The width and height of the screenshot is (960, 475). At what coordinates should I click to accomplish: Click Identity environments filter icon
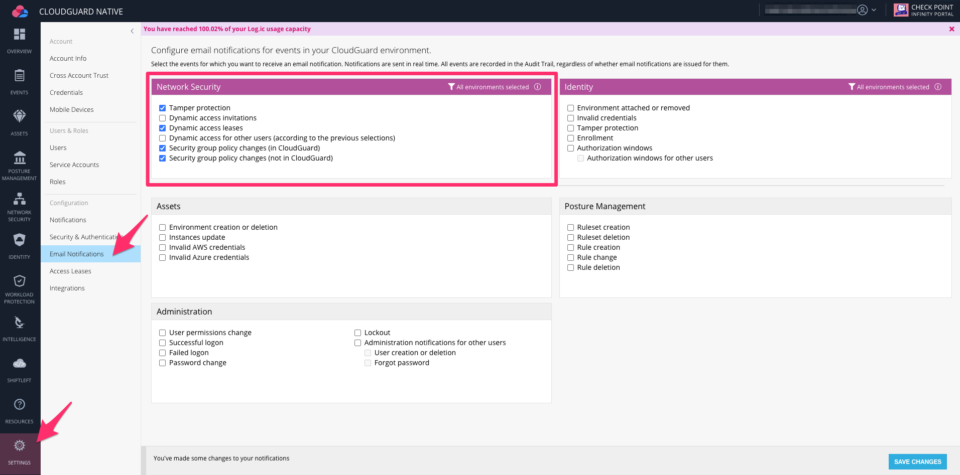[852, 87]
